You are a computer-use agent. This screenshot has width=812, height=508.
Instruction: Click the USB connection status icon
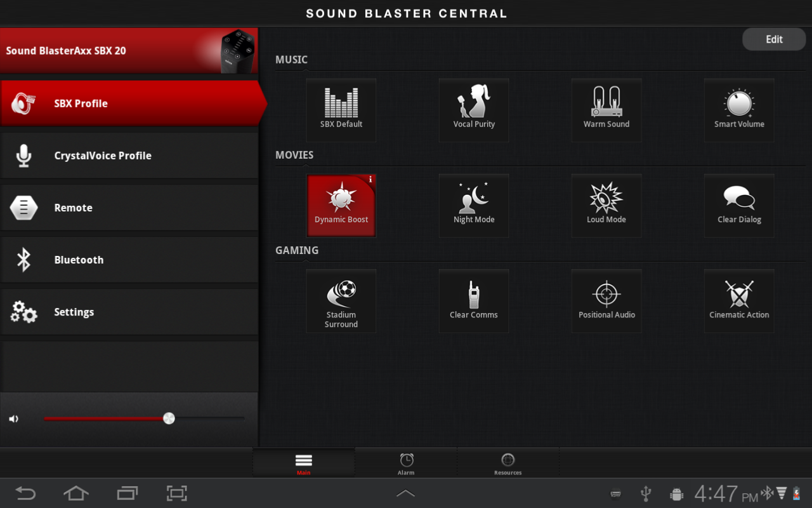646,493
